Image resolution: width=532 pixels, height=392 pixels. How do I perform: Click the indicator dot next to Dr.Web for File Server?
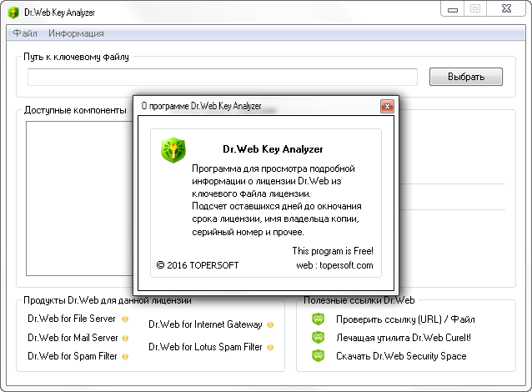point(125,319)
